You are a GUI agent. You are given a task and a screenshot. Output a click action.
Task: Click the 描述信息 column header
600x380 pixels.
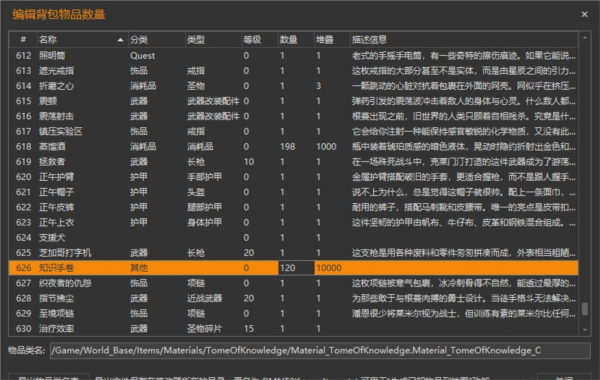coord(464,40)
